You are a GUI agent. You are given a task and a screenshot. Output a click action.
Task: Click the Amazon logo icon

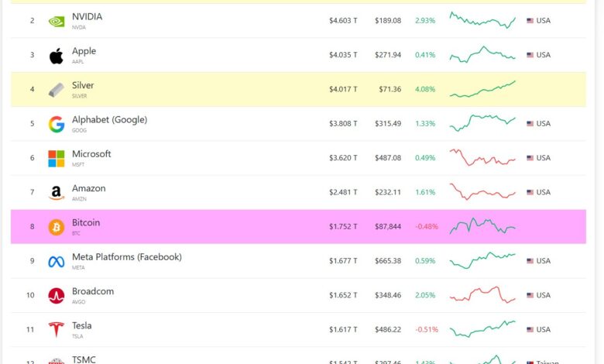(x=56, y=193)
